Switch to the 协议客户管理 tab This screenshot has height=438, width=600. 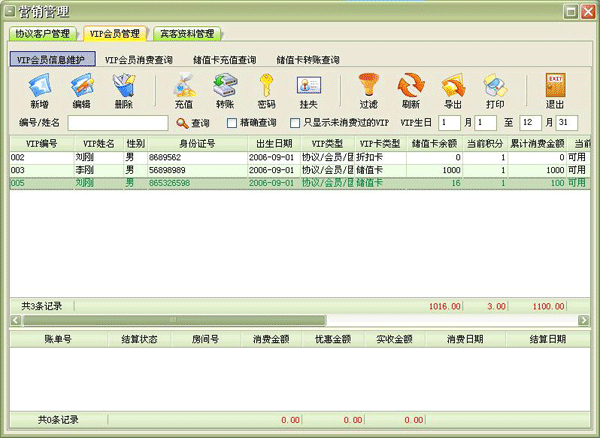[x=43, y=34]
